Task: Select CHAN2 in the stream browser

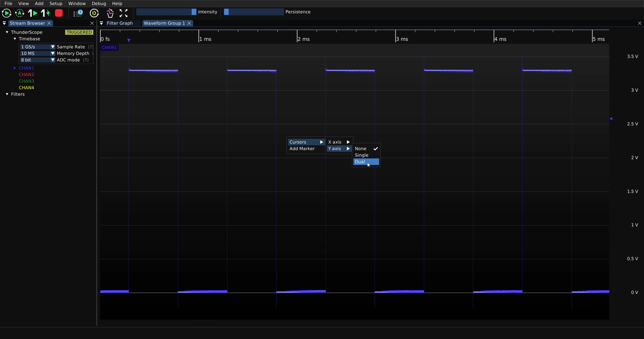Action: coord(26,75)
